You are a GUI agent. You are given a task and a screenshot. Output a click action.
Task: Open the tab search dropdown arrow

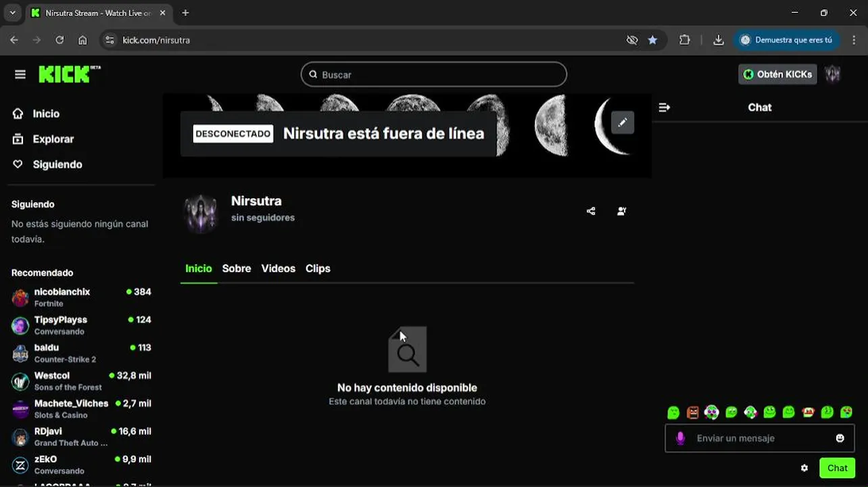[12, 13]
